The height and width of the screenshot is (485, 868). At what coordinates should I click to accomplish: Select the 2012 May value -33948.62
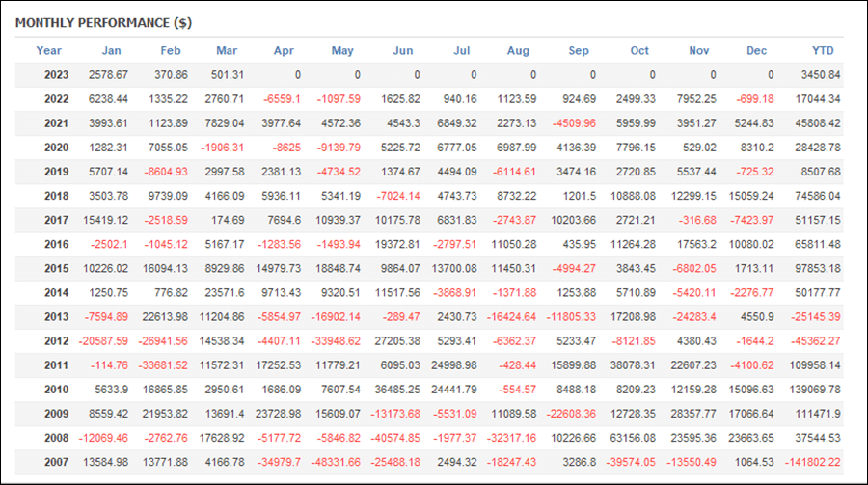tap(336, 341)
